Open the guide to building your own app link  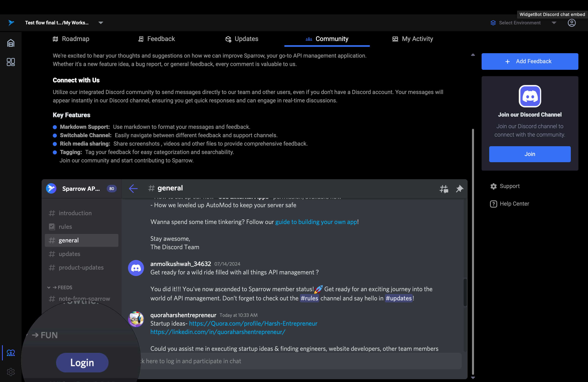(x=316, y=222)
